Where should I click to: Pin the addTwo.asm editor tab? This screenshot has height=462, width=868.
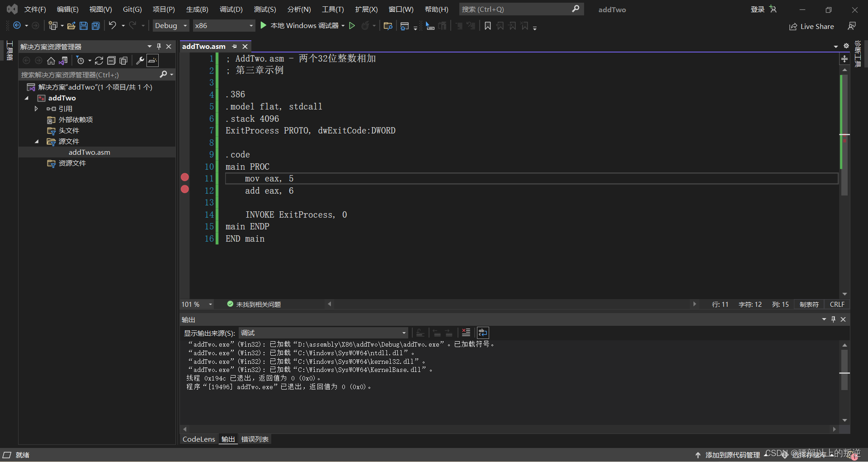(x=234, y=47)
